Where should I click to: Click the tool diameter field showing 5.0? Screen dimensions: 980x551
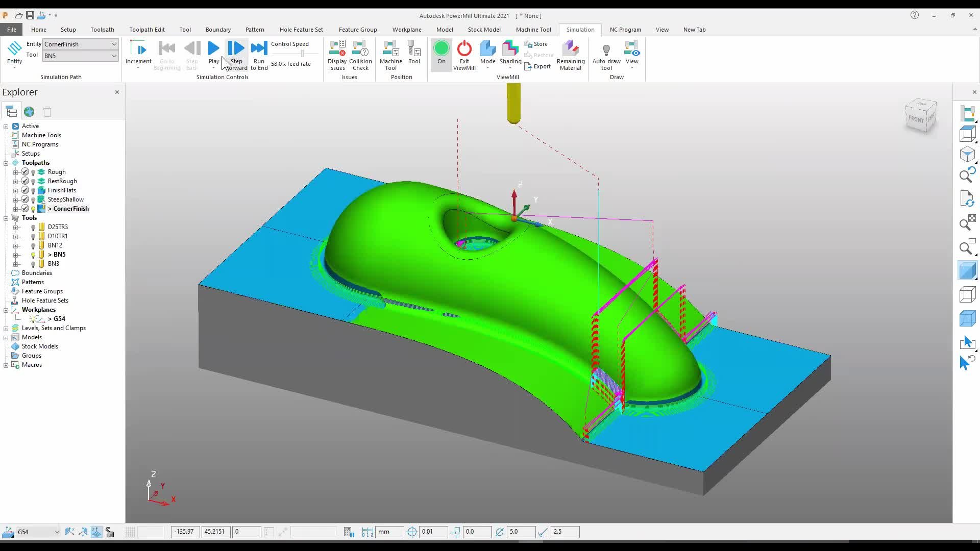click(x=521, y=532)
